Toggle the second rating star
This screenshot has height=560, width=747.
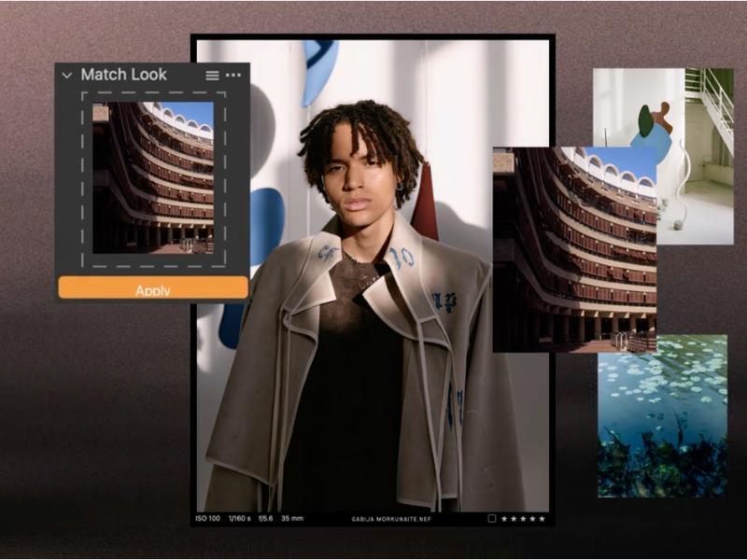pos(514,518)
